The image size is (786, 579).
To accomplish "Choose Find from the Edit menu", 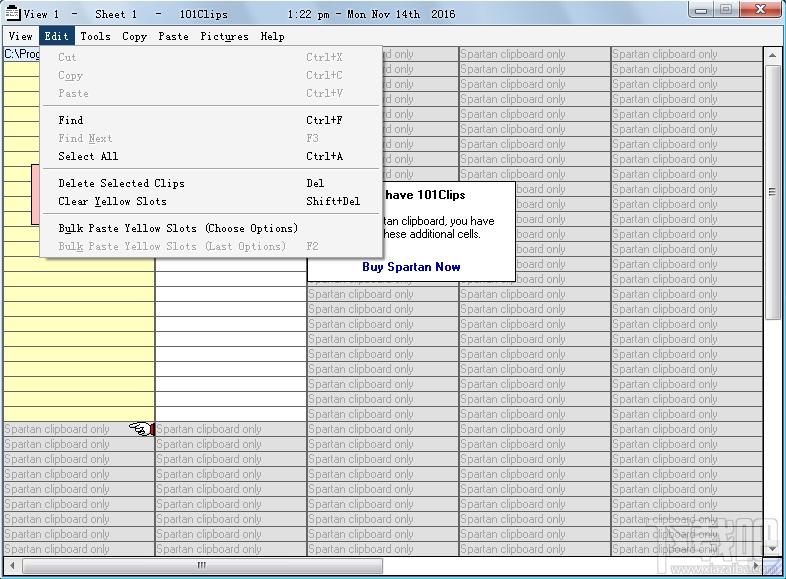I will click(x=211, y=120).
